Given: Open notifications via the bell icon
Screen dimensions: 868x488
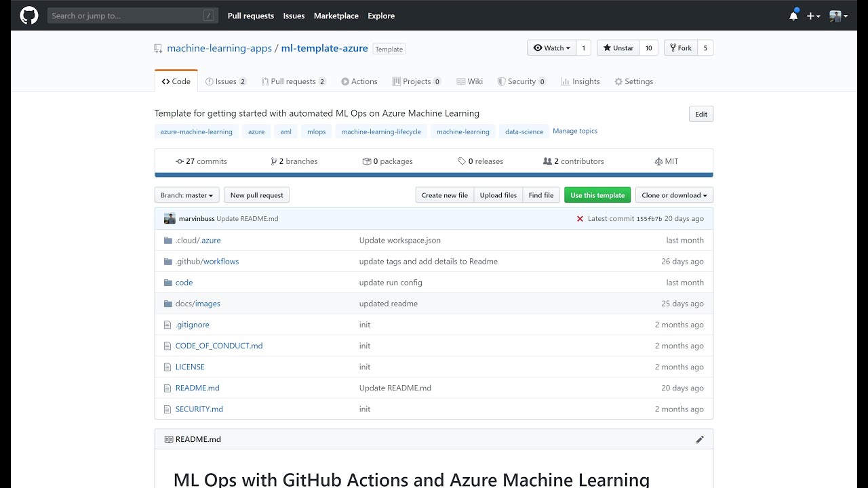Looking at the screenshot, I should 793,15.
